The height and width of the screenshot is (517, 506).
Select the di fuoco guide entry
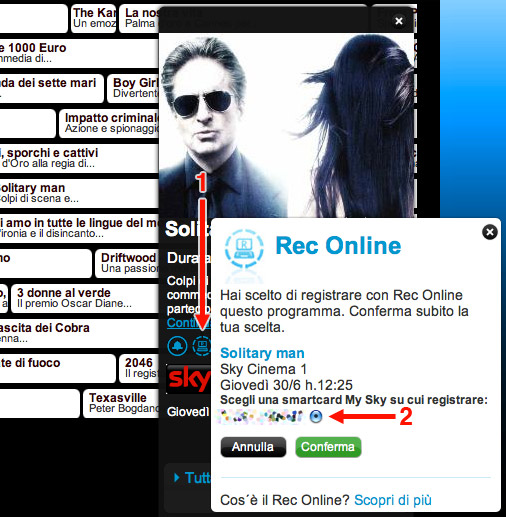(x=58, y=368)
